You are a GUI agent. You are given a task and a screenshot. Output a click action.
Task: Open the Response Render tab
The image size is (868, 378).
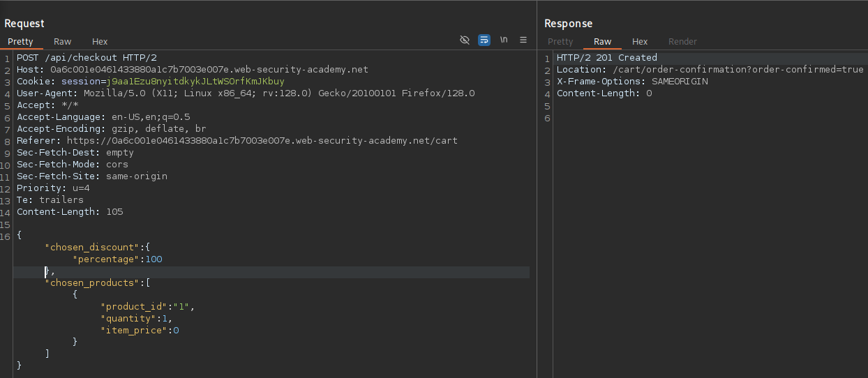pos(682,42)
